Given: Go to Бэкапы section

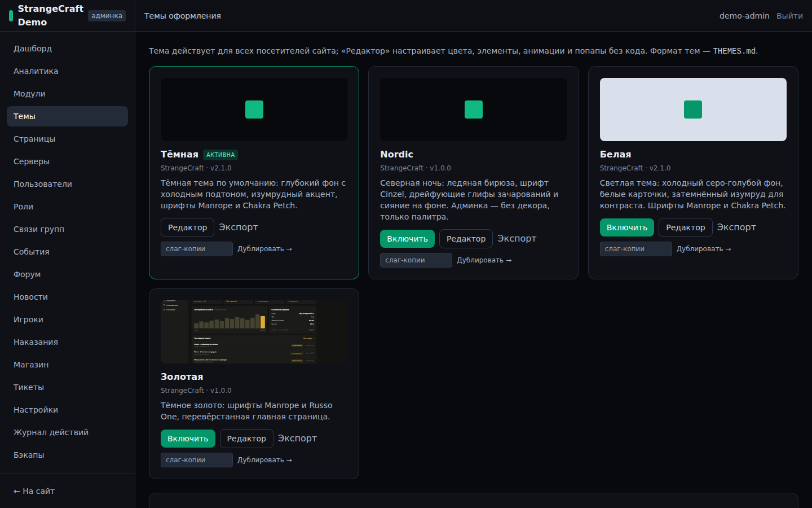Looking at the screenshot, I should point(67,455).
